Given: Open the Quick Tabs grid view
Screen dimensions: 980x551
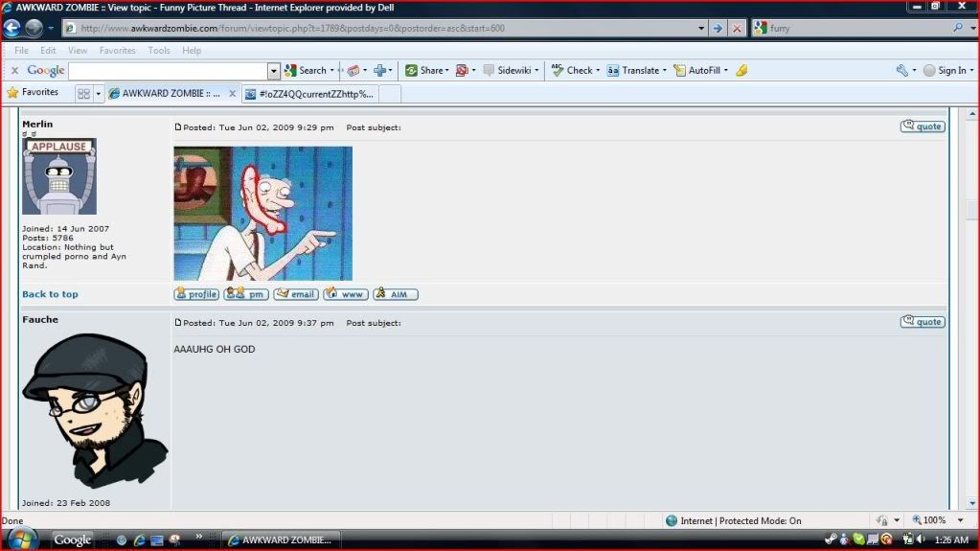Looking at the screenshot, I should 83,94.
